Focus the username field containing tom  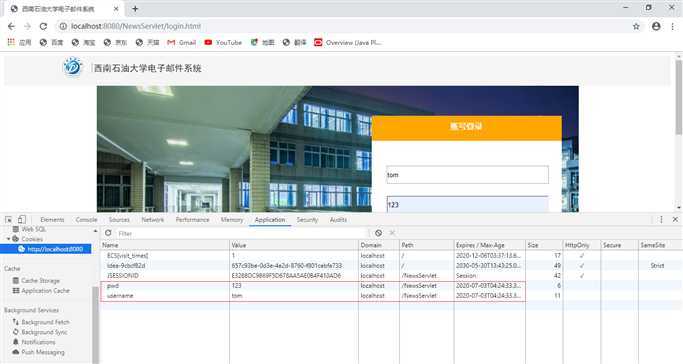[x=467, y=175]
